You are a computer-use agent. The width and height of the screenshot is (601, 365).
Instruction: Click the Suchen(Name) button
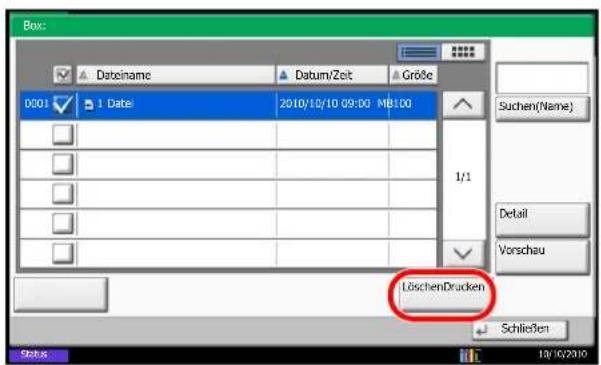coord(542,109)
